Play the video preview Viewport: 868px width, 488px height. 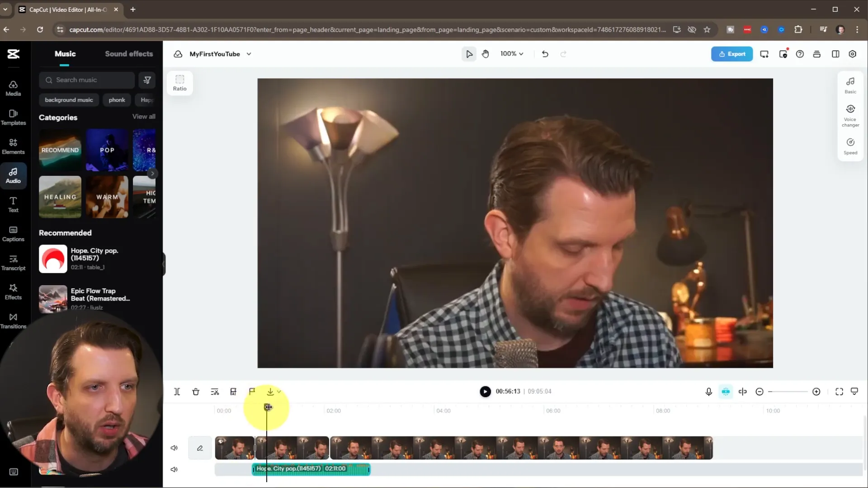(x=485, y=392)
